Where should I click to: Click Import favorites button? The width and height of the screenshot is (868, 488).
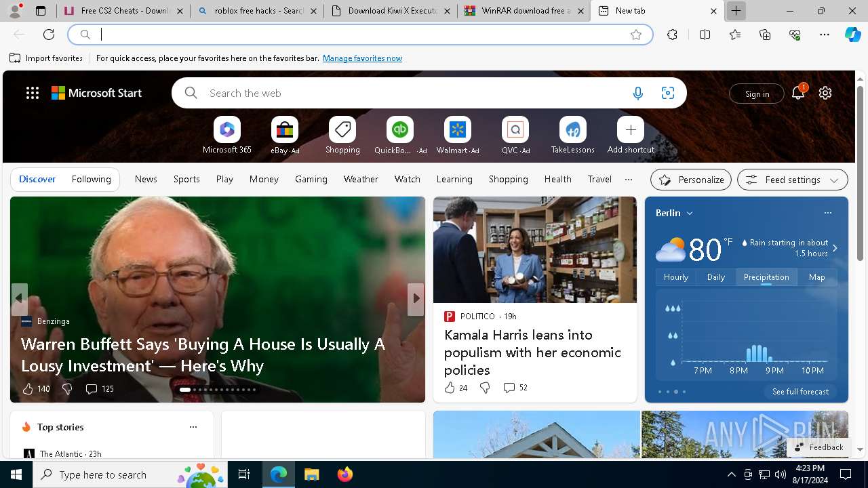click(46, 58)
